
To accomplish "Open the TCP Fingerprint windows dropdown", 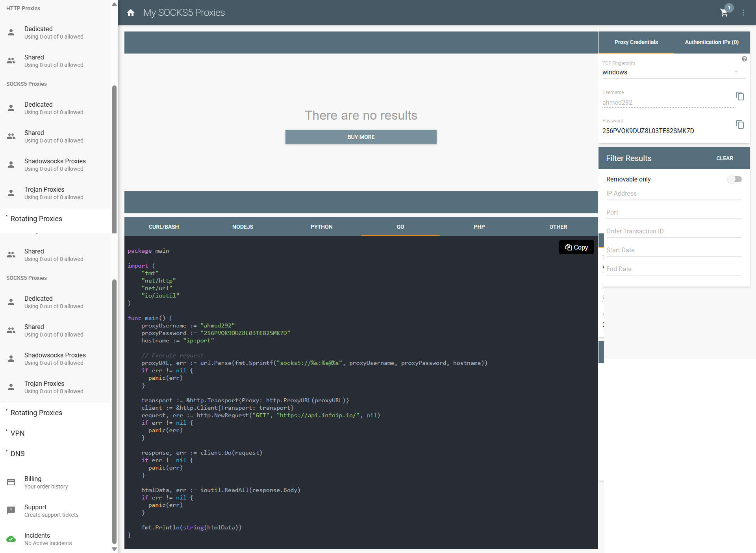I will (670, 72).
